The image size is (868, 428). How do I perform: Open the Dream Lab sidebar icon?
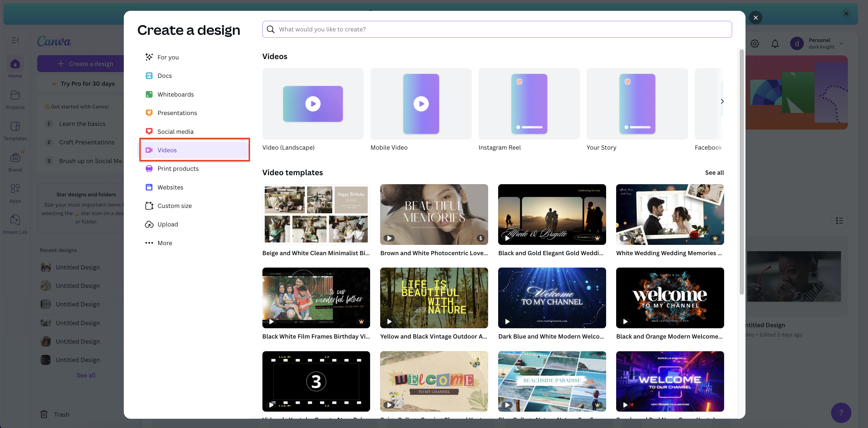click(15, 221)
